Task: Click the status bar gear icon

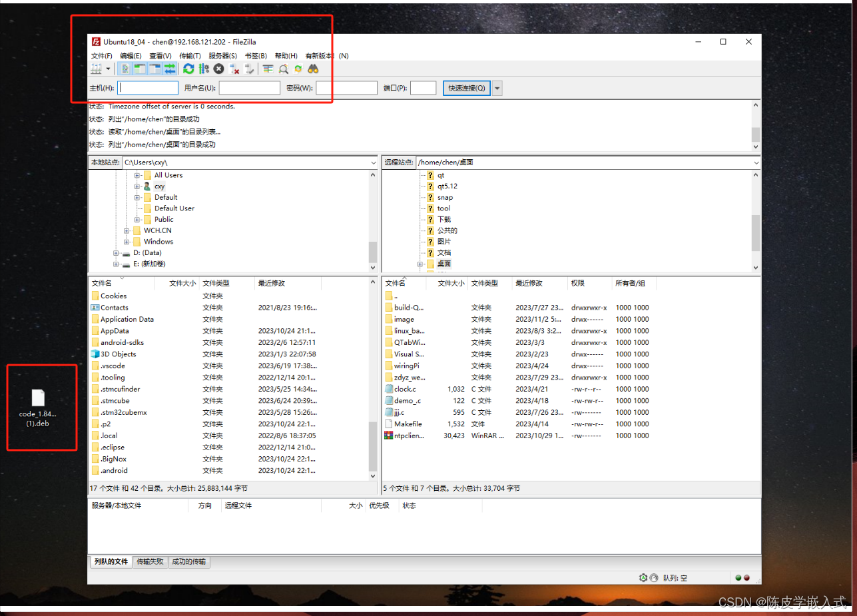Action: pos(643,578)
